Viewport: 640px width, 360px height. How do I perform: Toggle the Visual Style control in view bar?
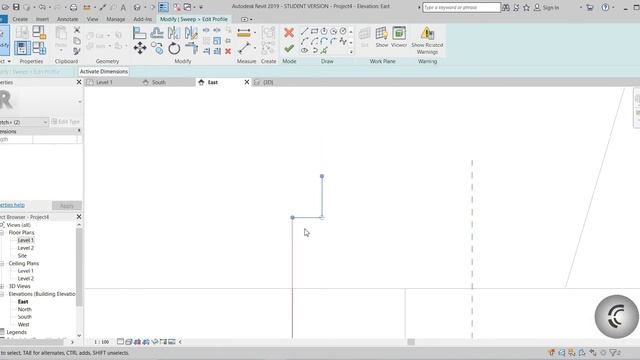[x=129, y=342]
